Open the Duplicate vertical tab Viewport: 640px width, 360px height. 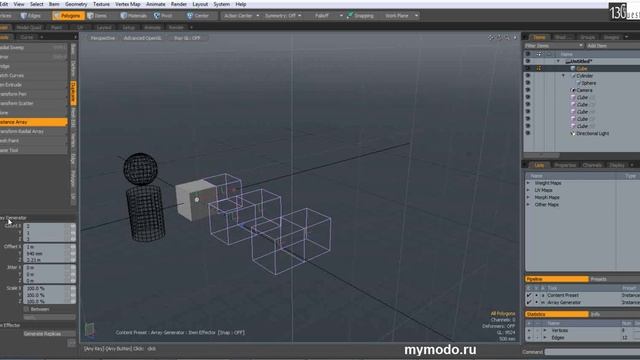click(73, 93)
